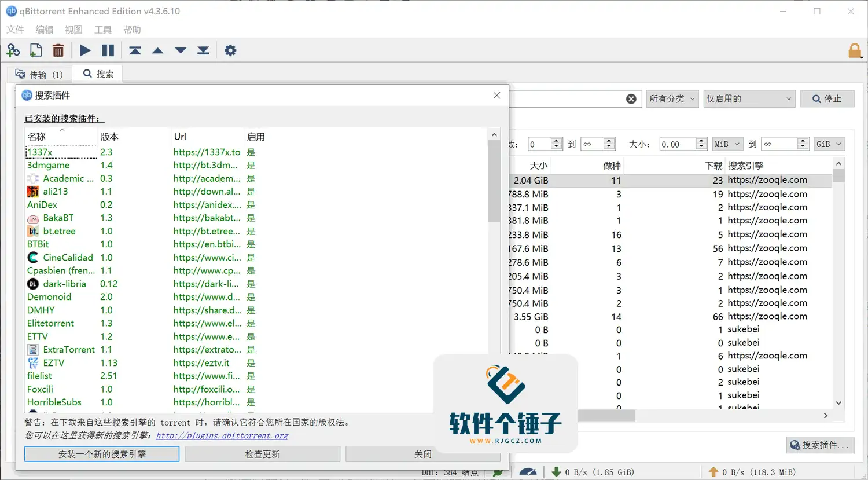Screen dimensions: 868x480
Task: Sort results by 搜索引擎 column header
Action: pyautogui.click(x=779, y=166)
